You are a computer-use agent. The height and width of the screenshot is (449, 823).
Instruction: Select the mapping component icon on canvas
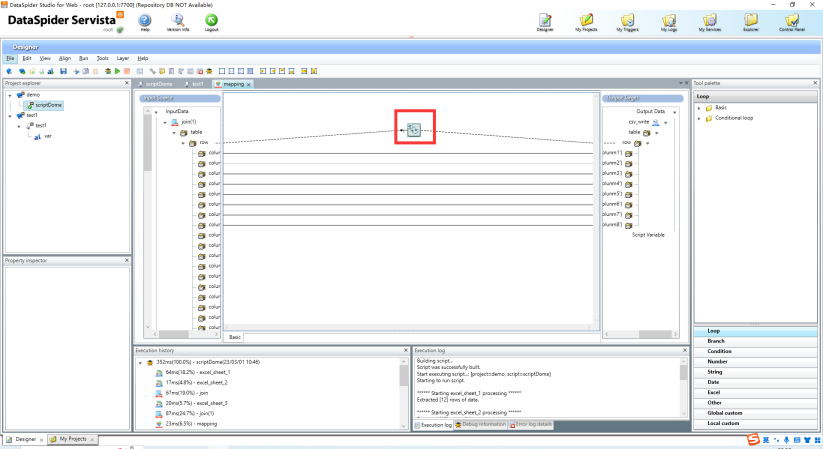tap(414, 129)
